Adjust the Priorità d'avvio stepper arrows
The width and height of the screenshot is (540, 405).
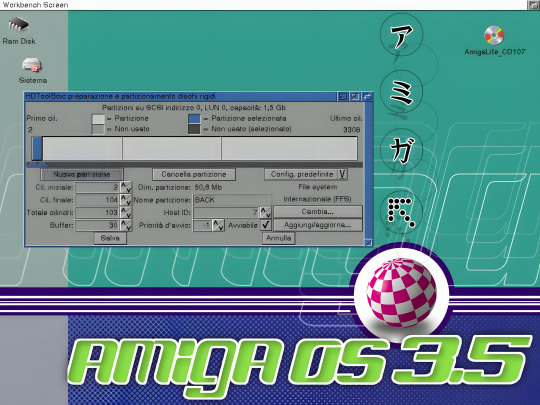(218, 225)
